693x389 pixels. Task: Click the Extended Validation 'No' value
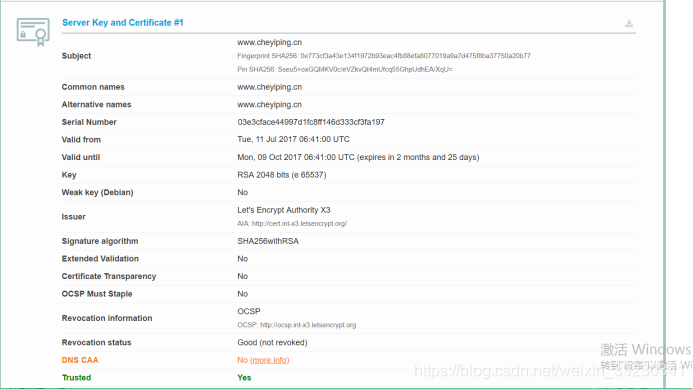pos(243,259)
